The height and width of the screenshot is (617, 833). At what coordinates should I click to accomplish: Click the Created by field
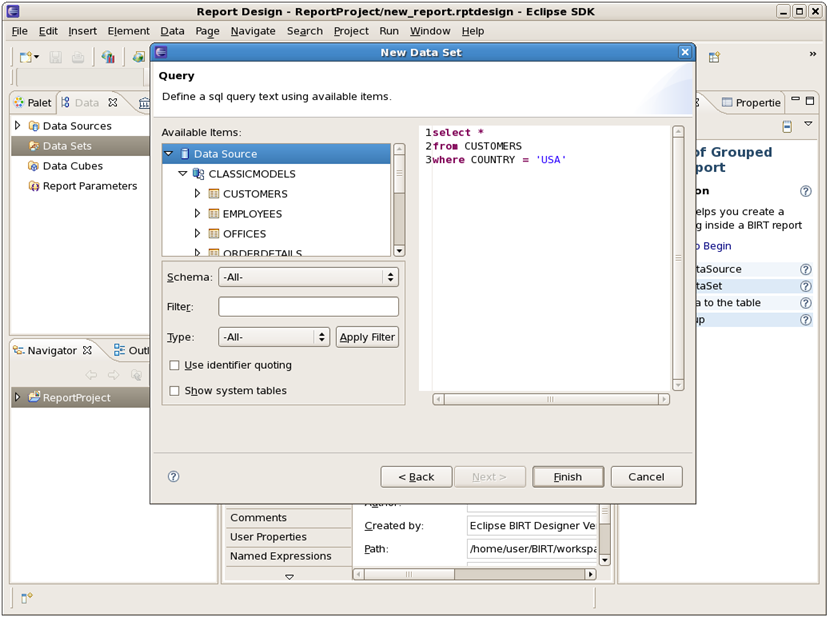(x=532, y=526)
